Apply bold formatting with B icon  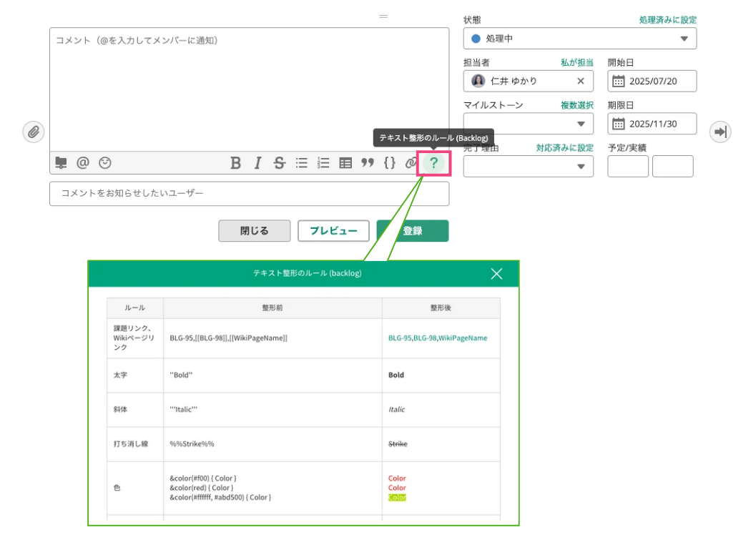[235, 163]
